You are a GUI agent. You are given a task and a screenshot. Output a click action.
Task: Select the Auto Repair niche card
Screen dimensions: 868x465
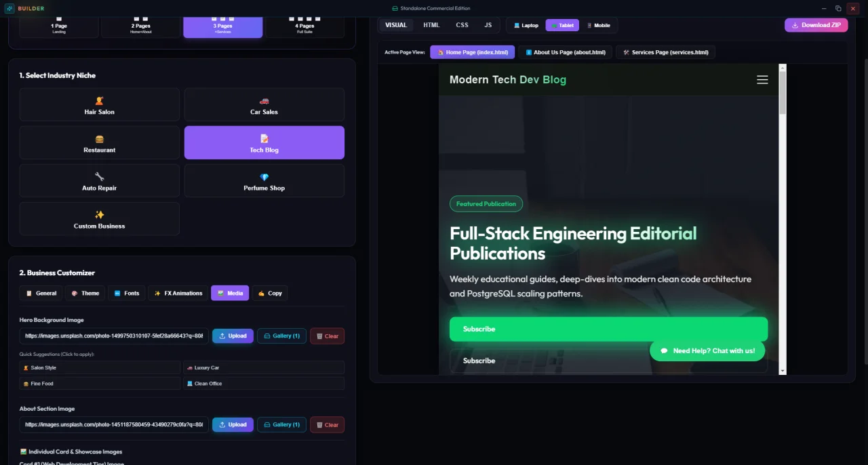[x=99, y=180]
